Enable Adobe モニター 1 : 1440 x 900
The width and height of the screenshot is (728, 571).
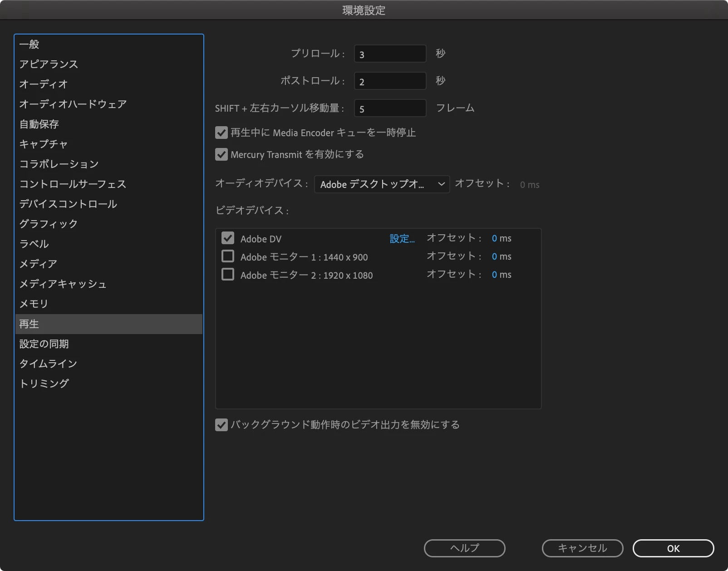pyautogui.click(x=228, y=256)
